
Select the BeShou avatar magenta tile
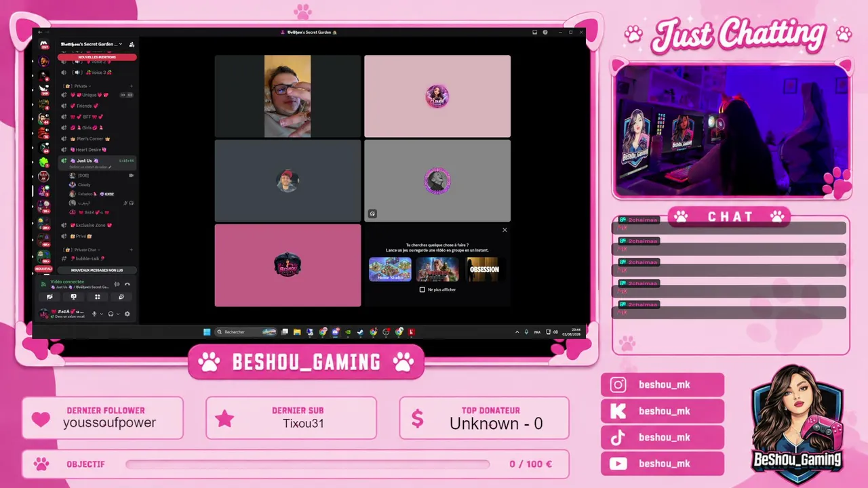coord(288,265)
